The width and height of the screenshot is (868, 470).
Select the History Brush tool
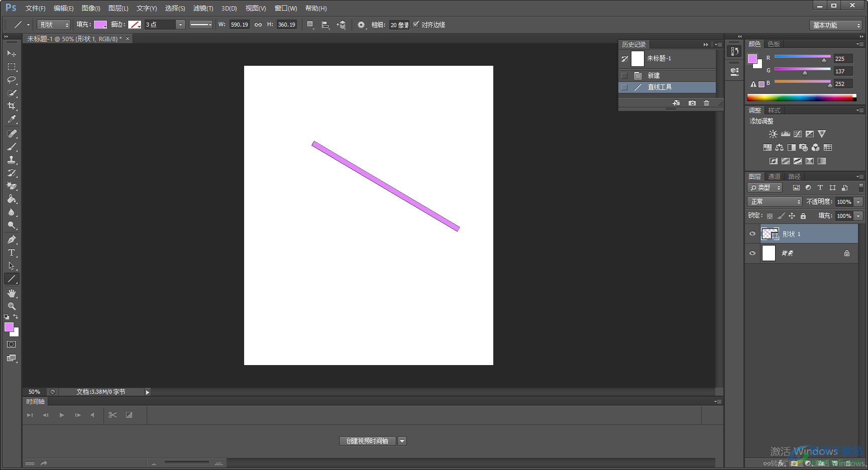[12, 173]
